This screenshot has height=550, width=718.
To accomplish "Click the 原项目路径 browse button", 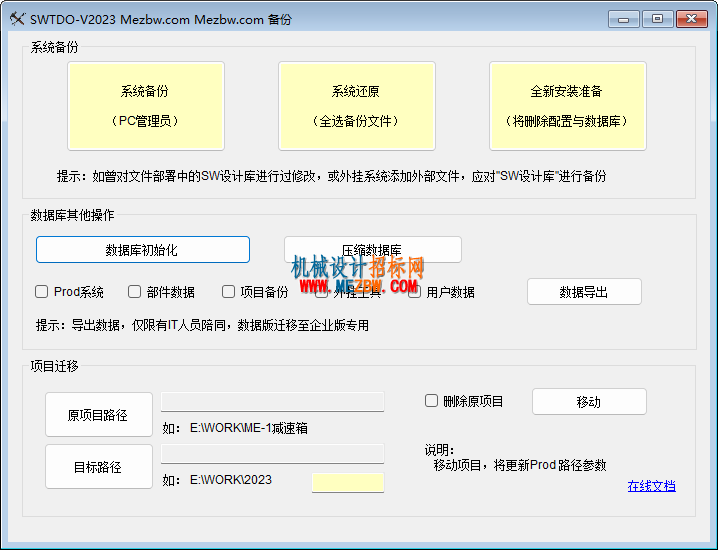I will (x=99, y=414).
